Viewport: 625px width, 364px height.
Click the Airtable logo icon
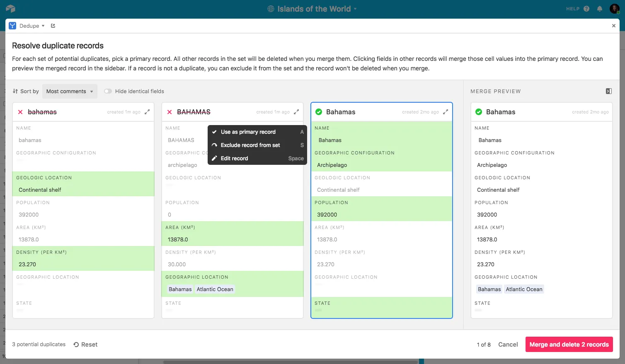pyautogui.click(x=11, y=9)
